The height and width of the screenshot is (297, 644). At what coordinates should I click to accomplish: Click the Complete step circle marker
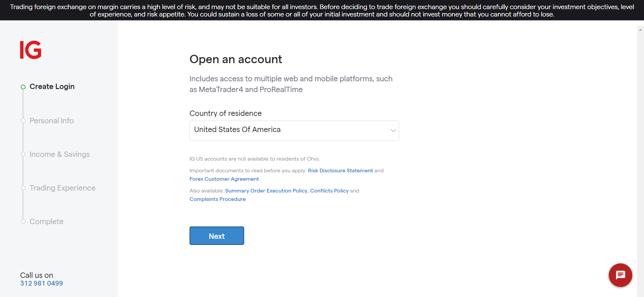pos(23,221)
